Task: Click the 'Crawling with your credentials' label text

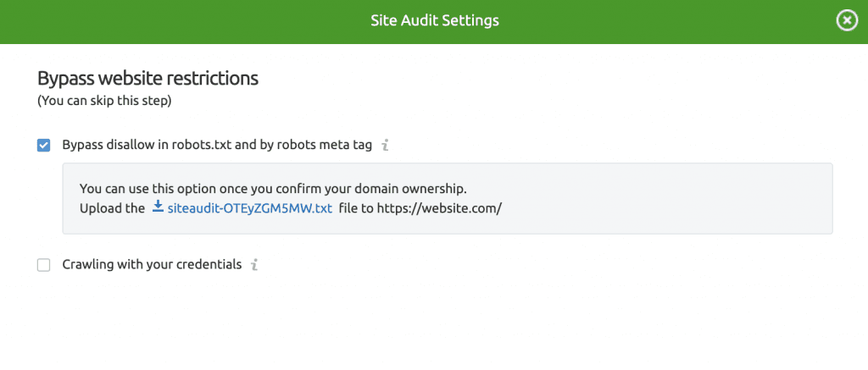Action: (152, 265)
